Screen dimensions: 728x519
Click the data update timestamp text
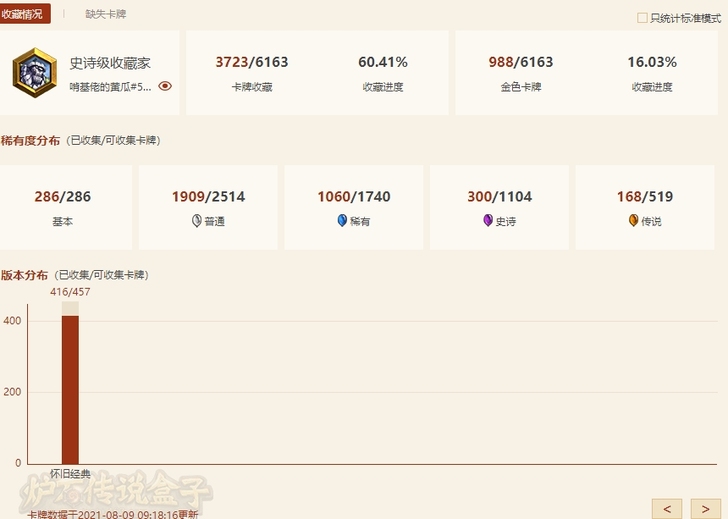113,514
